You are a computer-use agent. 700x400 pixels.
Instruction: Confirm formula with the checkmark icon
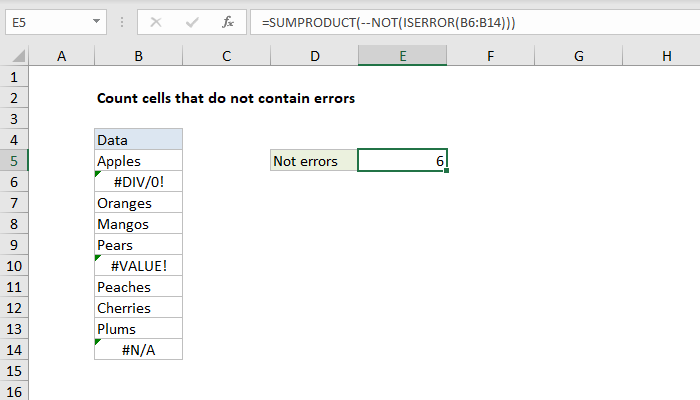point(192,22)
